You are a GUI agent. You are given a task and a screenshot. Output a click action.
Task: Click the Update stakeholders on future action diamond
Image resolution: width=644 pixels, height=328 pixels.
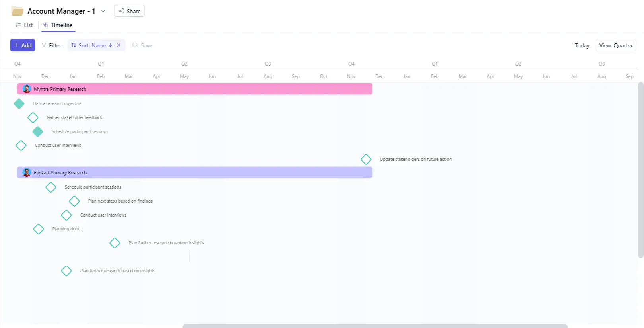tap(366, 160)
